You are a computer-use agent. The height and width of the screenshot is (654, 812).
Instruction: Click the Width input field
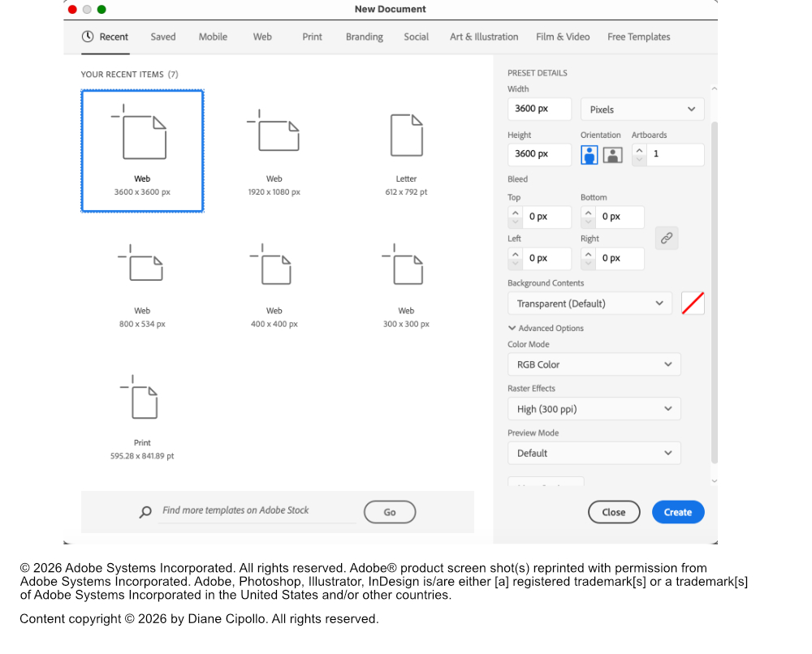coord(539,109)
